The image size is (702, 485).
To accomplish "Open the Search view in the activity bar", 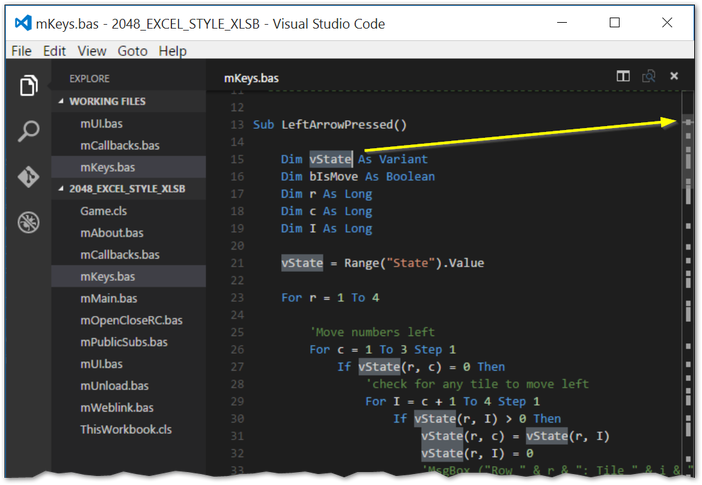I will coord(29,131).
